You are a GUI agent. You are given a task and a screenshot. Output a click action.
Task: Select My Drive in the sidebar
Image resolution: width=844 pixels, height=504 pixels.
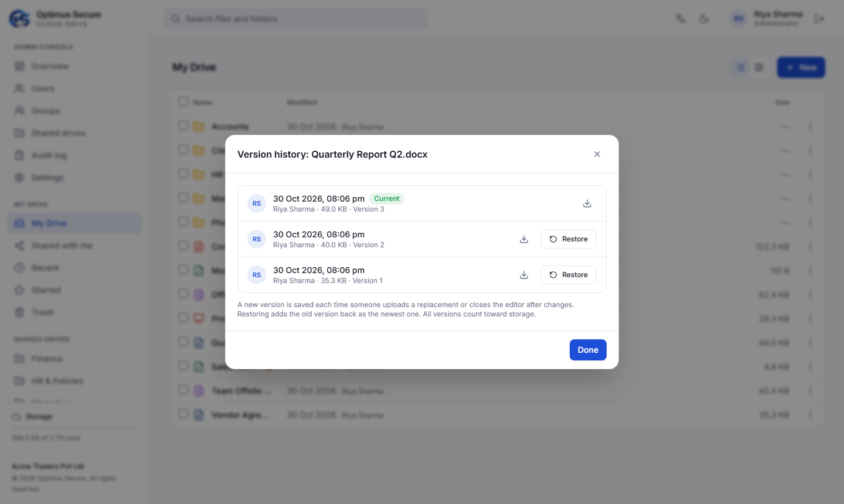point(75,223)
